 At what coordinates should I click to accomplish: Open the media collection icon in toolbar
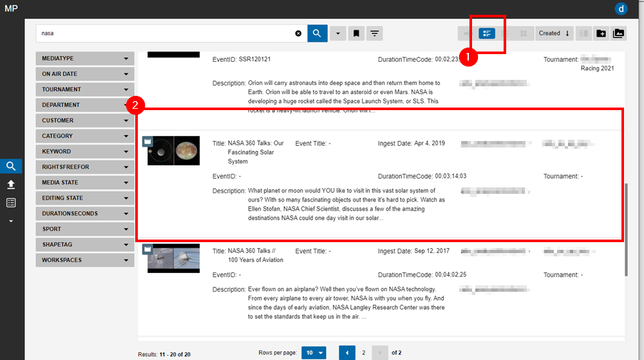(618, 33)
